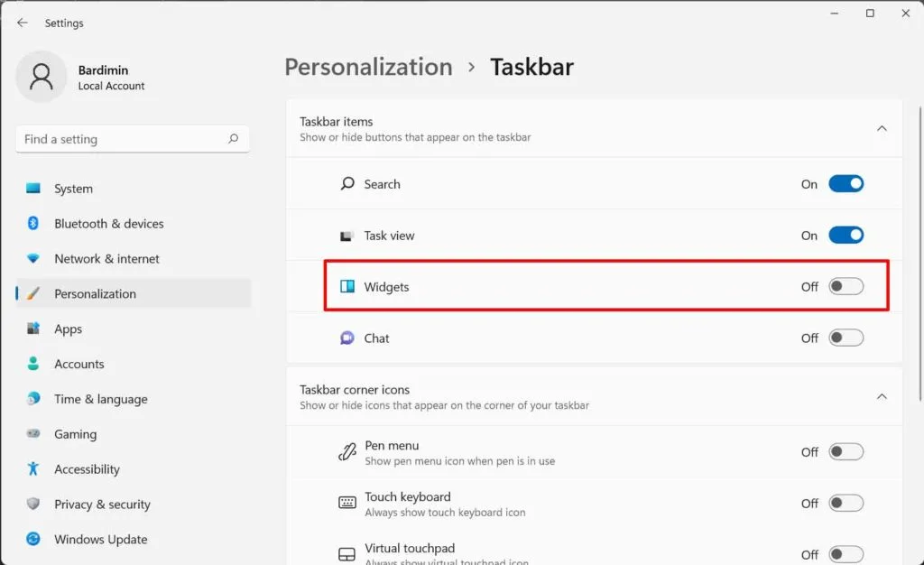Click the Pen menu row label
The height and width of the screenshot is (565, 924).
point(392,445)
